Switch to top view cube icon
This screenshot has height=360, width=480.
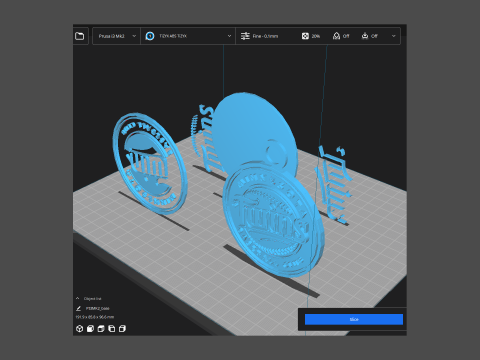101,329
